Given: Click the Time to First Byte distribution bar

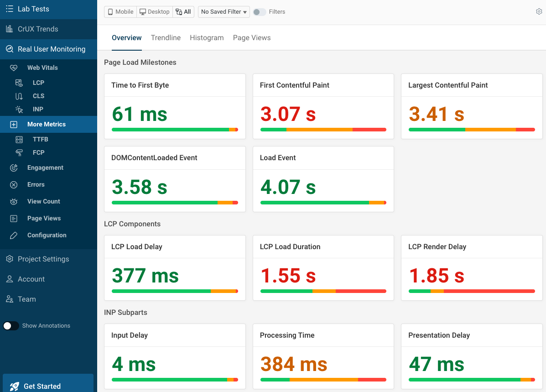Looking at the screenshot, I should [175, 130].
